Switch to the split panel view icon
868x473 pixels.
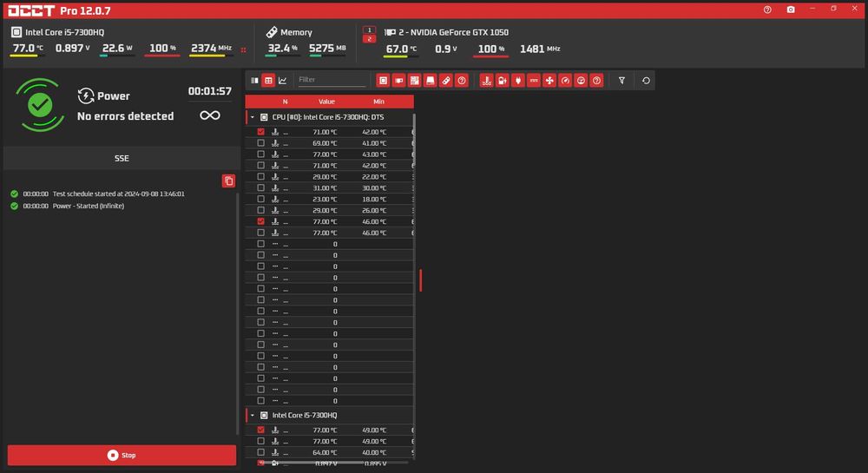point(254,81)
